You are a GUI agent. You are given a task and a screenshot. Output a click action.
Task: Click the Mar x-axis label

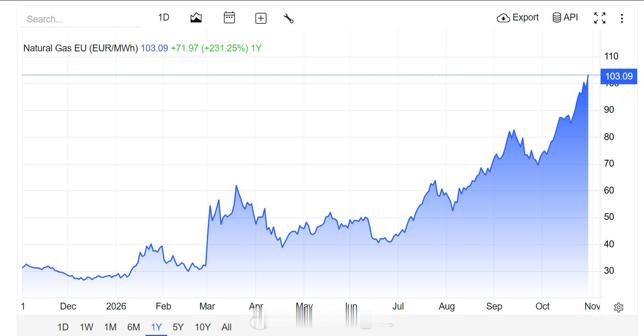[x=207, y=306]
